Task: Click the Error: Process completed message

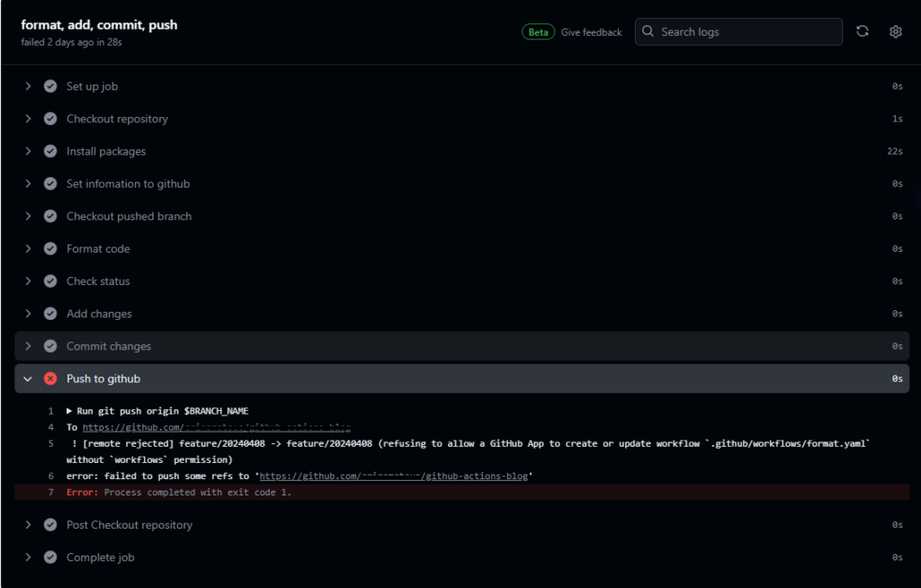Action: point(179,493)
